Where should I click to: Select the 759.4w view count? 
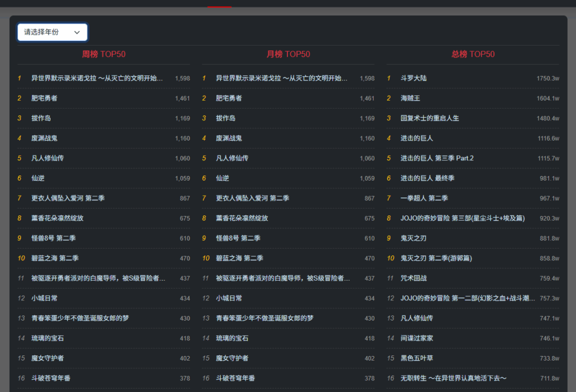550,278
